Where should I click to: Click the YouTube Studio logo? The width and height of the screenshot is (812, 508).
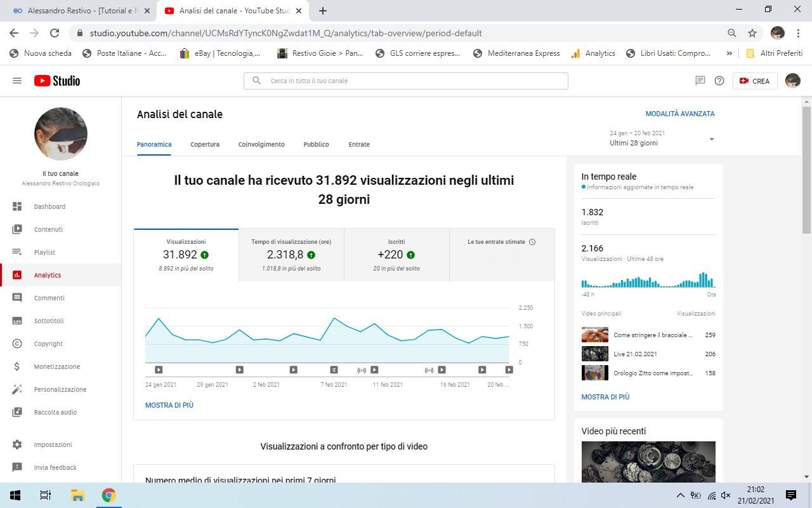point(57,81)
